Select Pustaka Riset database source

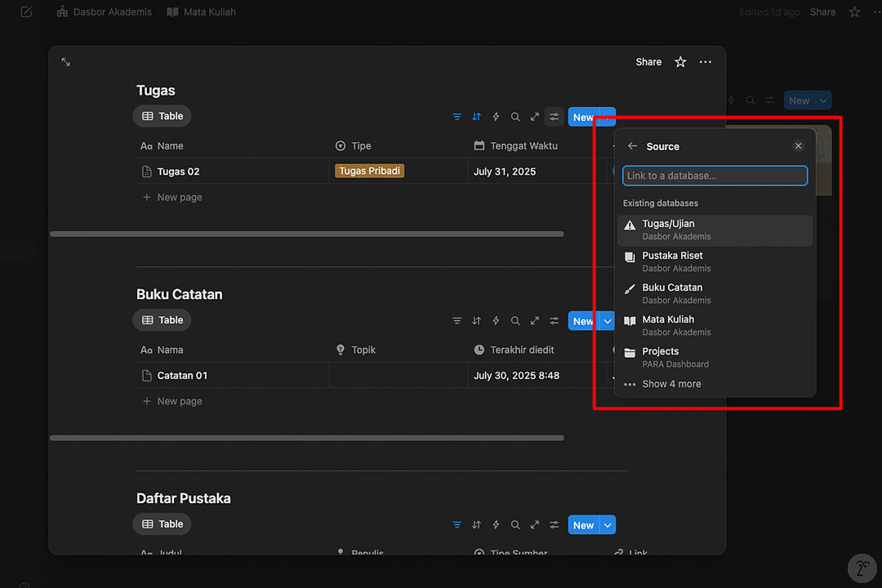[715, 261]
